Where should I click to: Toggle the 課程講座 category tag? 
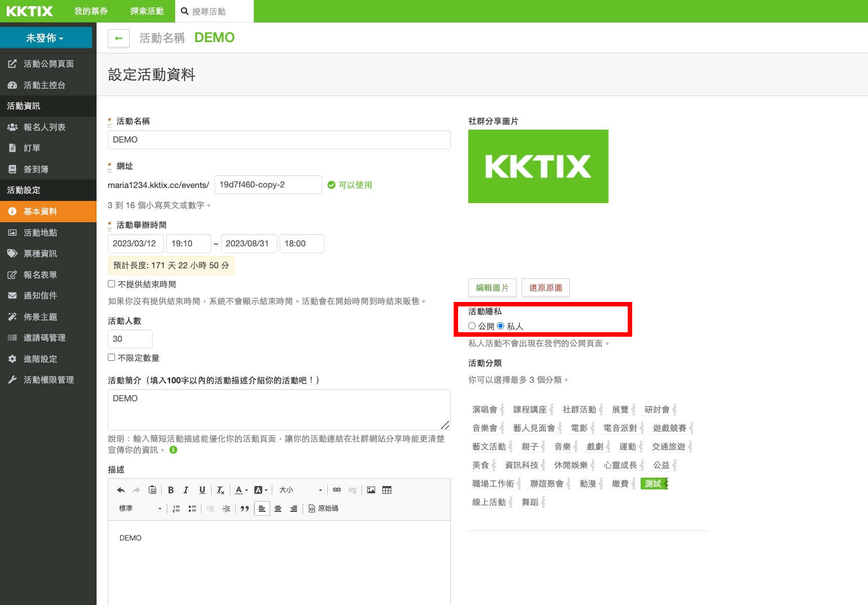[532, 410]
